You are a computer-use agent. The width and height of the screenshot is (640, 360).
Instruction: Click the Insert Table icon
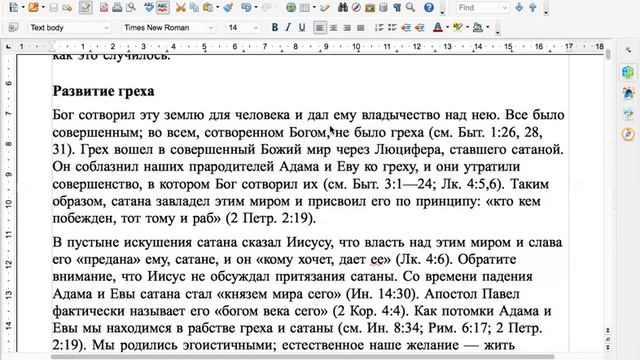304,7
